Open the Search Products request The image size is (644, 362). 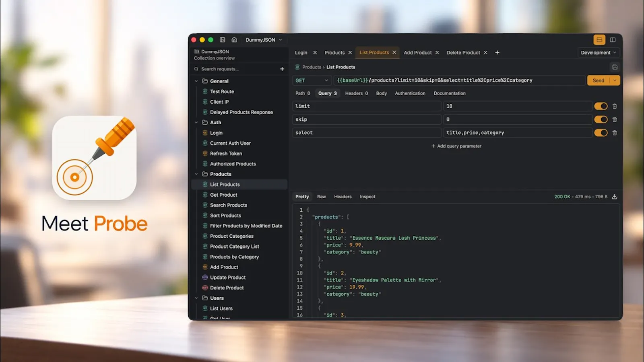[x=228, y=205]
